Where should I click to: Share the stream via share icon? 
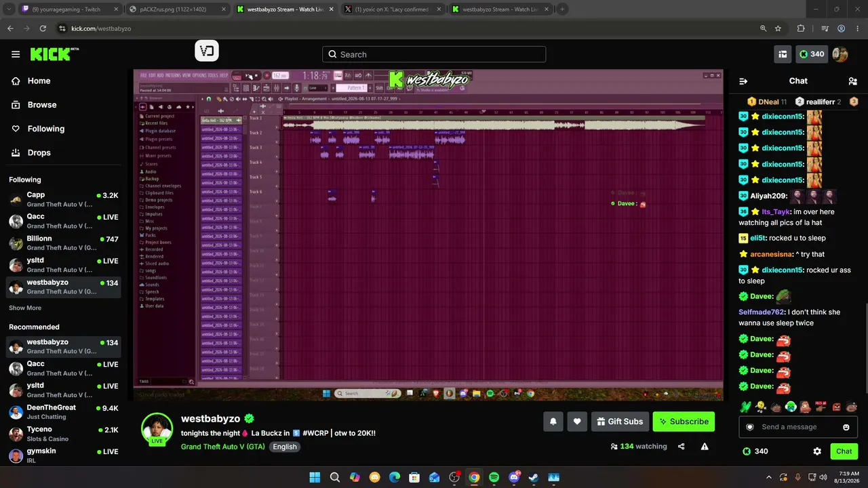(682, 447)
